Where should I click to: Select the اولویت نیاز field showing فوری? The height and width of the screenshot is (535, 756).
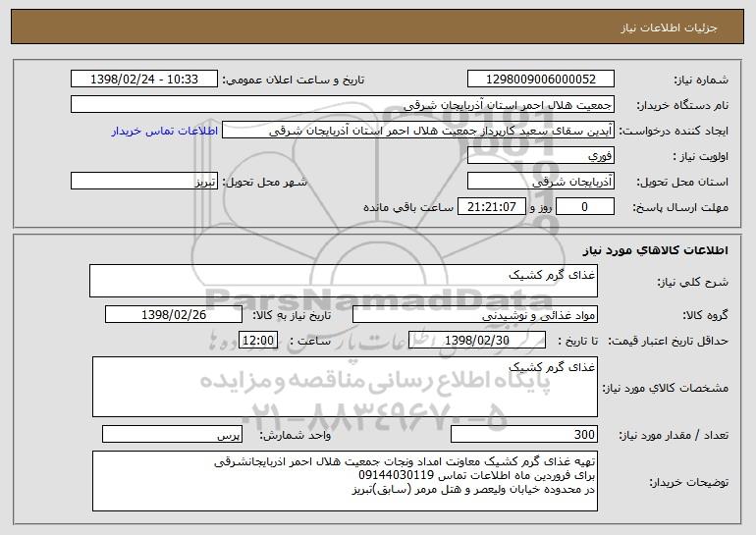point(540,156)
